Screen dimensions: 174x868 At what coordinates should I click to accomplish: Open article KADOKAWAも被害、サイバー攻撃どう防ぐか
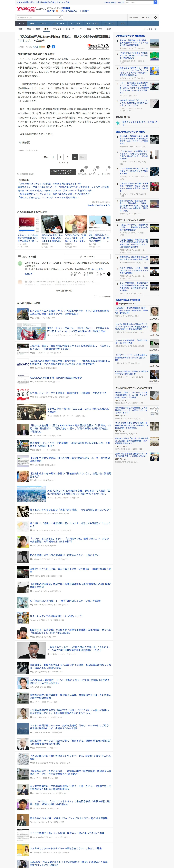(x=70, y=312)
